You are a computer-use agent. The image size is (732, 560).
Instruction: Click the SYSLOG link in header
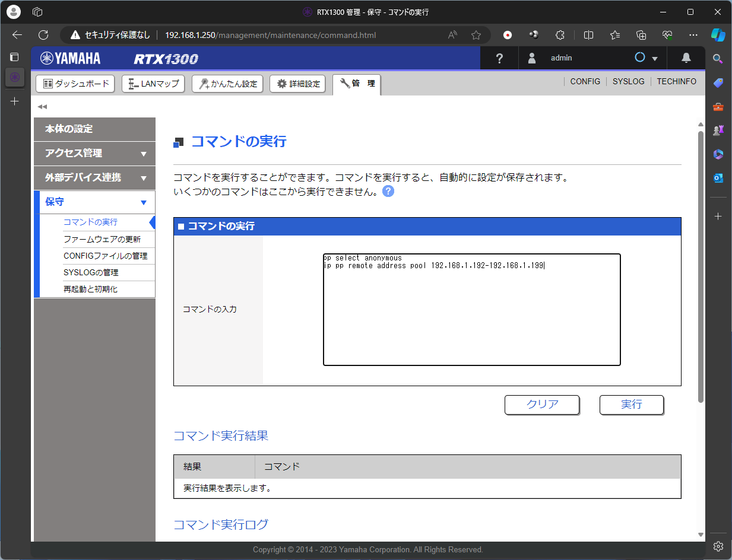(x=628, y=81)
